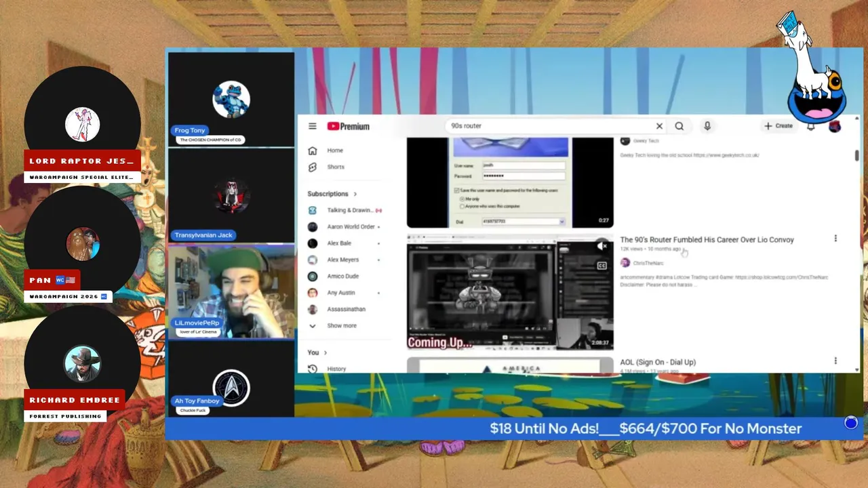Open ChrisTheNarc channel link
Viewport: 868px width, 488px height.
[x=648, y=263]
